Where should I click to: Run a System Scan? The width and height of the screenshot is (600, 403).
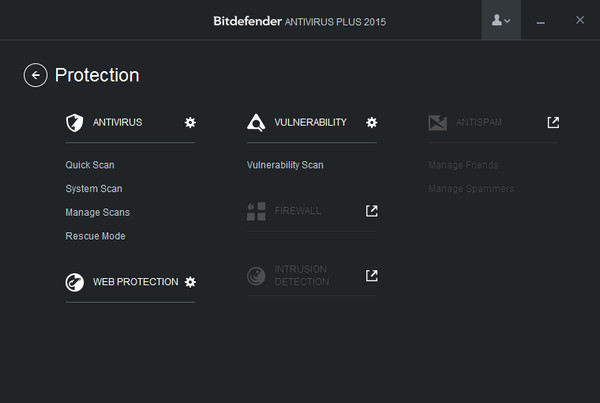tap(94, 189)
